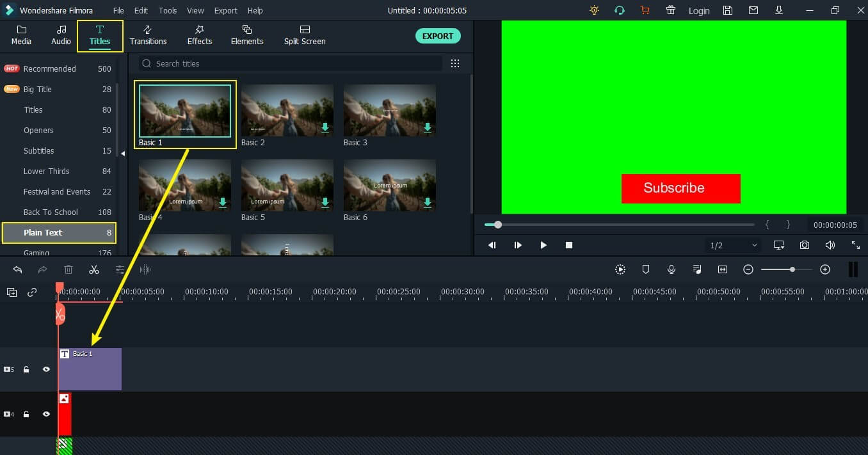Open the tips lightbulb icon
This screenshot has width=868, height=455.
(595, 10)
